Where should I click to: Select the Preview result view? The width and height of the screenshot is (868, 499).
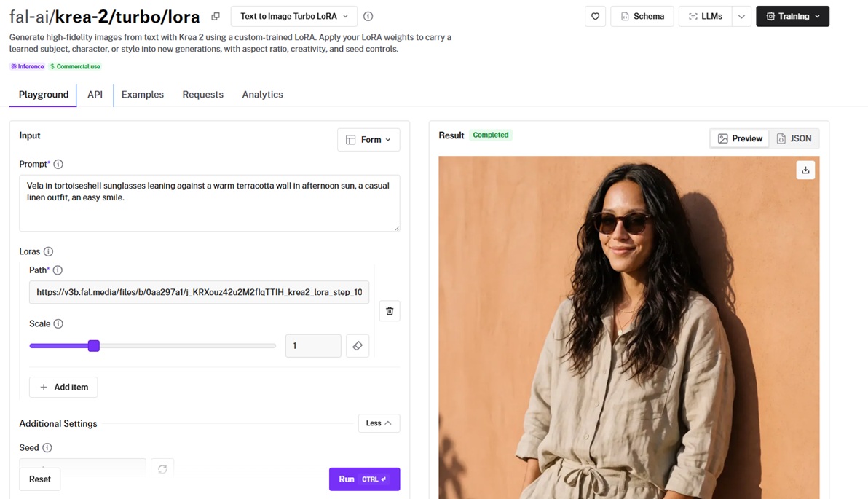click(740, 138)
